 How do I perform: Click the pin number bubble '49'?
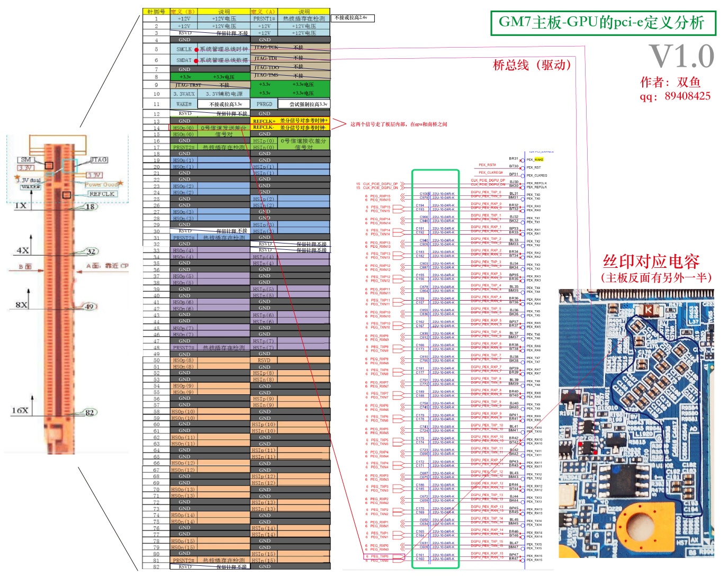[x=89, y=306]
